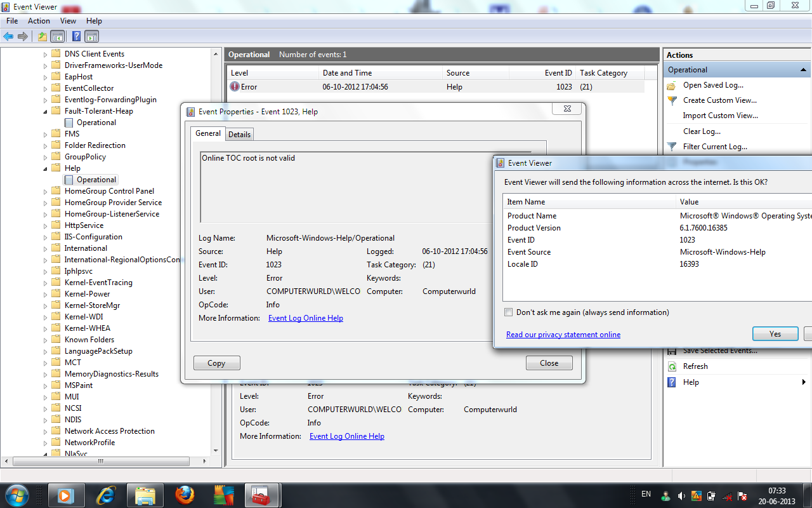Click Event Log Online Help in preview pane
Viewport: 812px width, 508px height.
click(347, 436)
